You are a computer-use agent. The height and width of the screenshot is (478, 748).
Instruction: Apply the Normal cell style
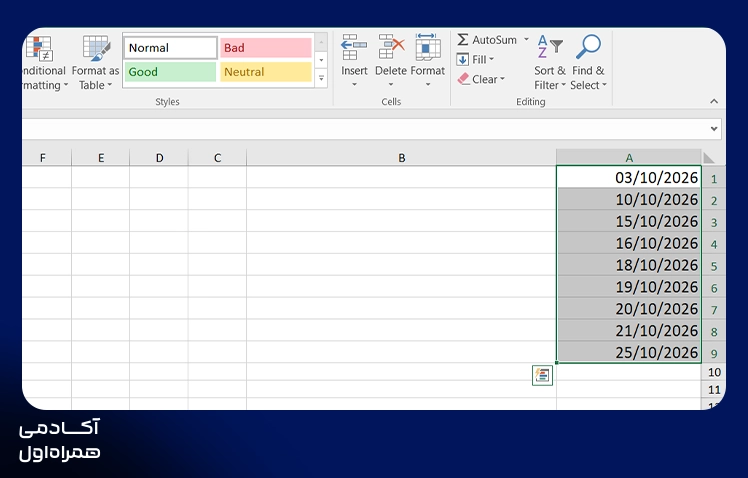tap(170, 48)
